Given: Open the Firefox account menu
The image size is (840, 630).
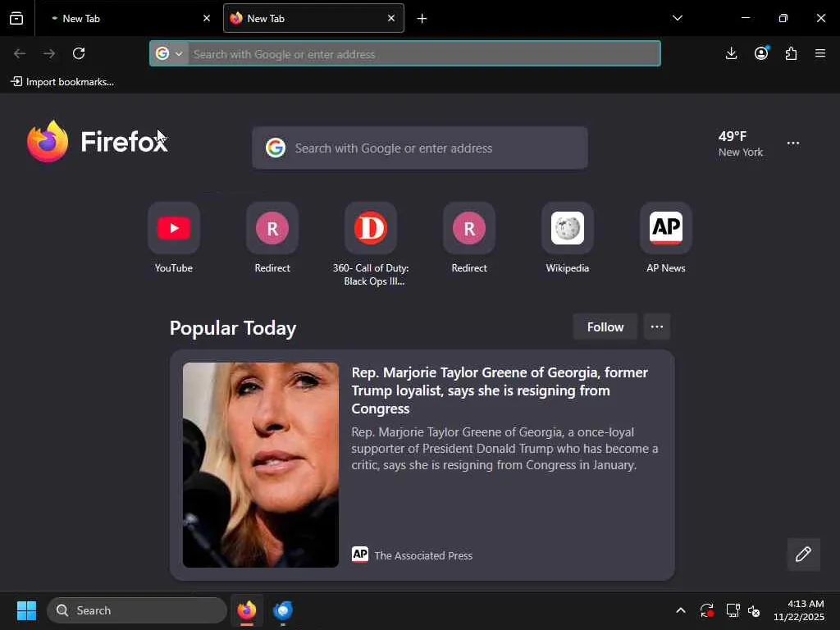Looking at the screenshot, I should (761, 53).
